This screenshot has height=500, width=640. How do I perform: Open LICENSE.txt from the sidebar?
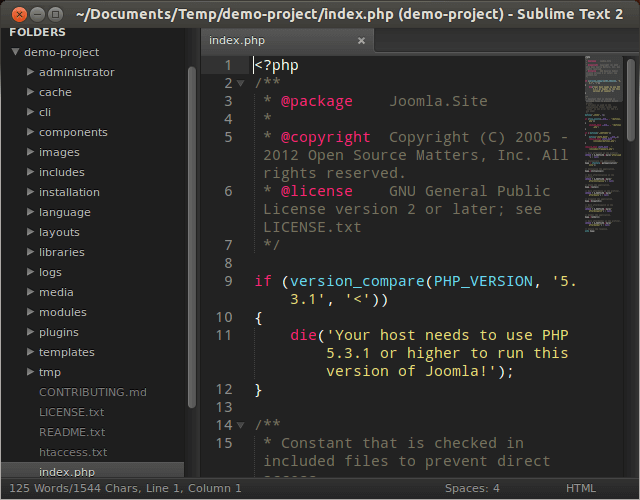click(71, 412)
